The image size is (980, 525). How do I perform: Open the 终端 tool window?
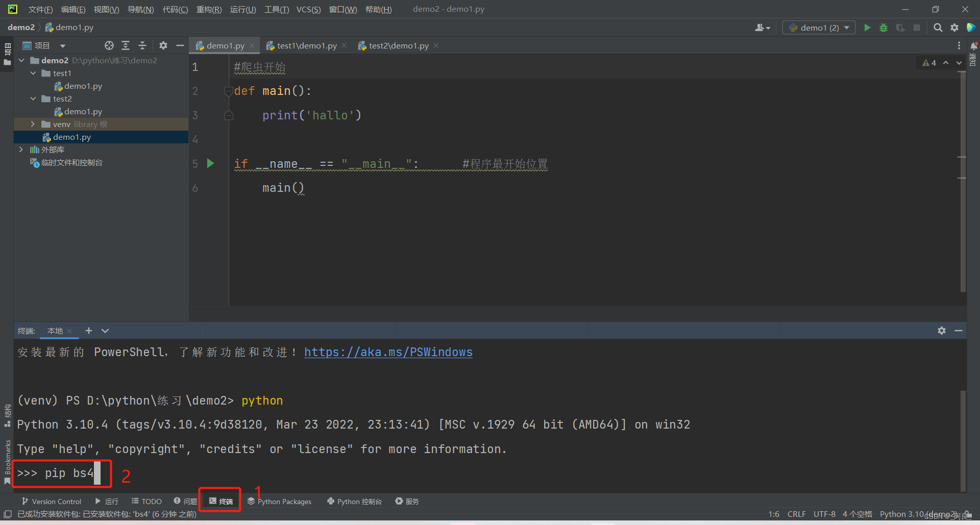tap(221, 502)
